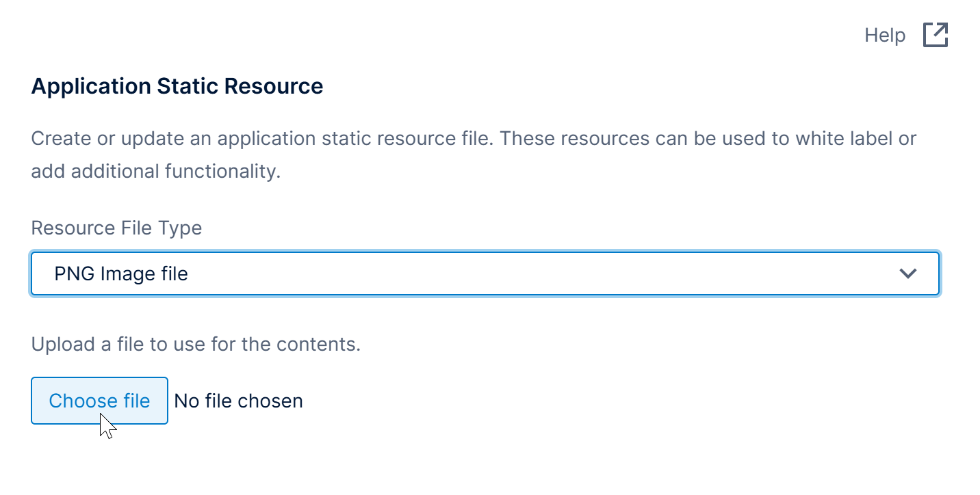Image resolution: width=980 pixels, height=495 pixels.
Task: Click the dropdown chevron arrow
Action: click(908, 273)
